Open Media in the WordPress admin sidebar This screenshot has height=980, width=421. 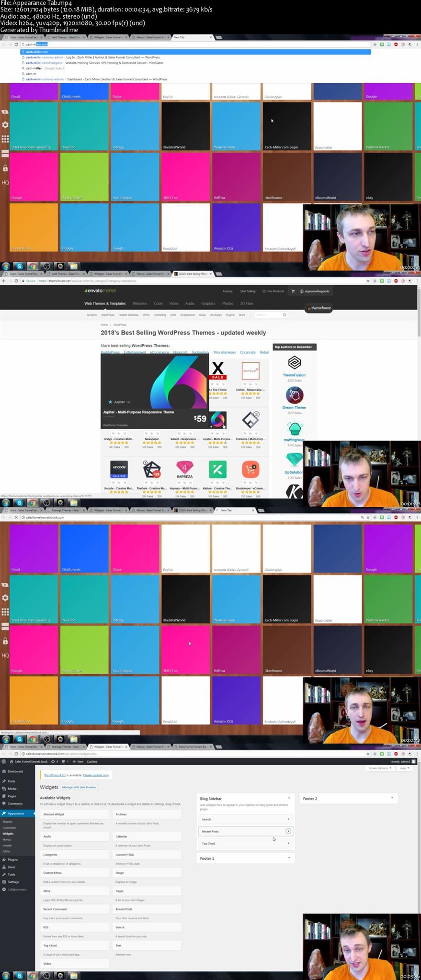(12, 789)
